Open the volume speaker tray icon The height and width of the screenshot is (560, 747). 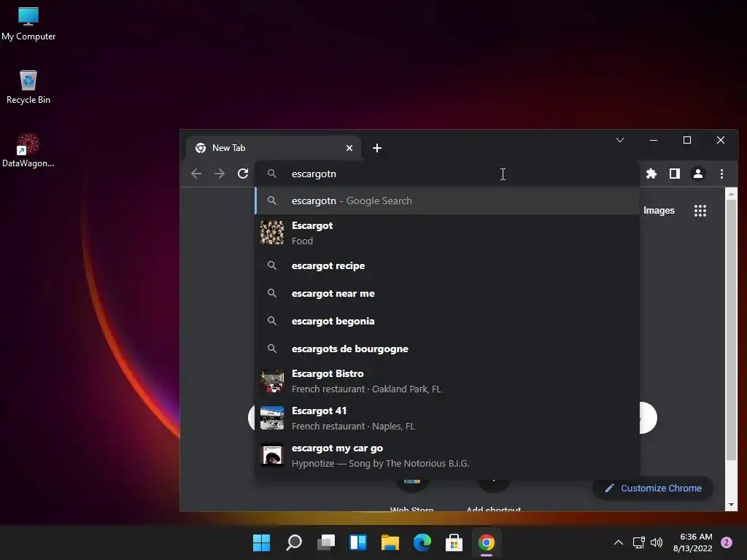tap(657, 542)
